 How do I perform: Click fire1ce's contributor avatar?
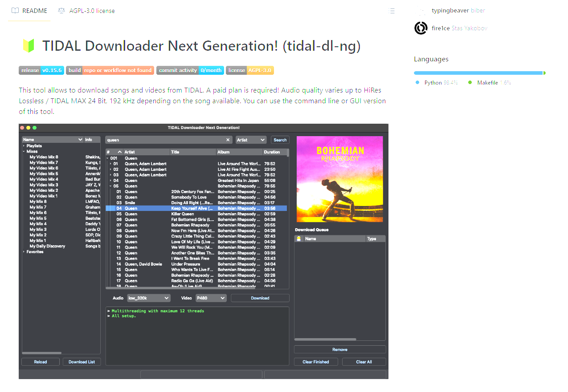coord(421,28)
